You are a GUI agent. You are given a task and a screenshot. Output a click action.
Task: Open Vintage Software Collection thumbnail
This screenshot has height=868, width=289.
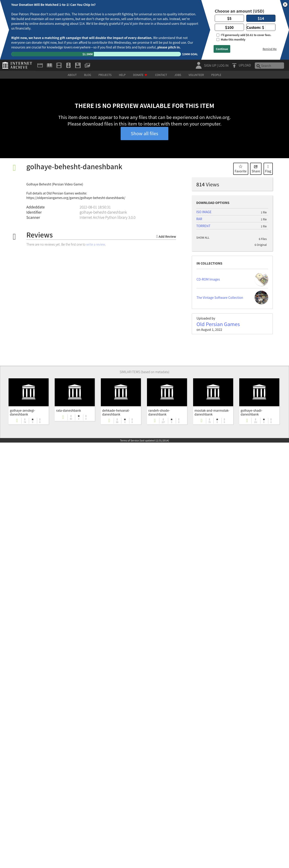(x=261, y=297)
